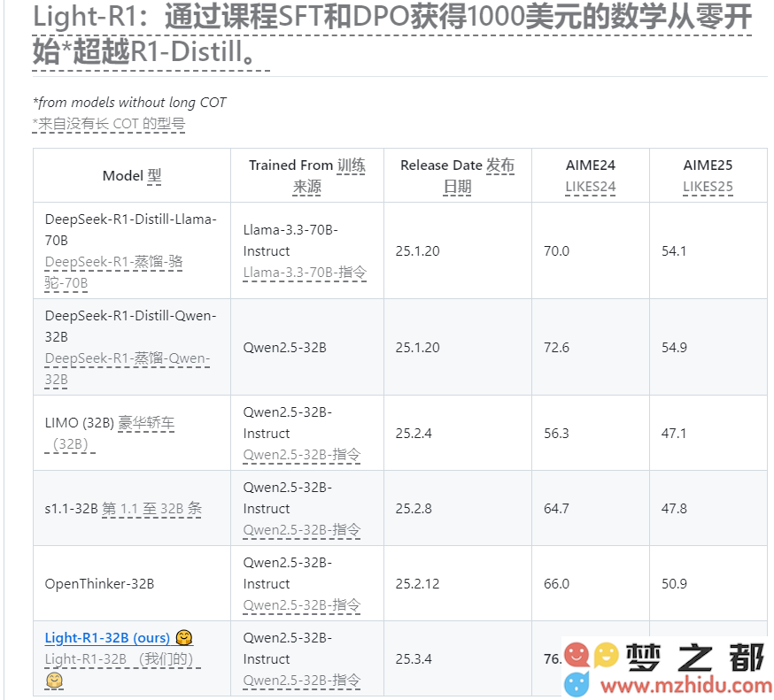This screenshot has height=700, width=774.
Task: Click the page heading starting with Light-R1
Action: pos(392,34)
